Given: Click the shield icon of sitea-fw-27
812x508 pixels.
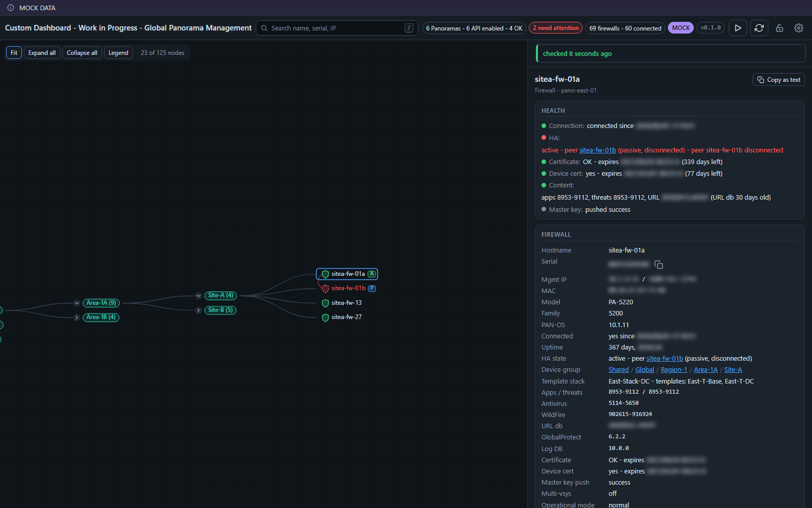Looking at the screenshot, I should [x=325, y=317].
